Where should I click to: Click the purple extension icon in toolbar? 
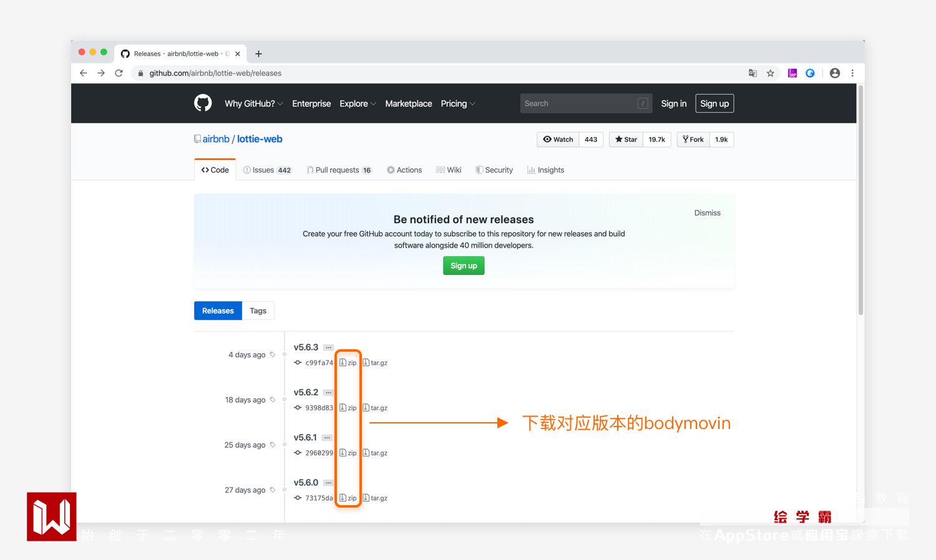coord(792,73)
